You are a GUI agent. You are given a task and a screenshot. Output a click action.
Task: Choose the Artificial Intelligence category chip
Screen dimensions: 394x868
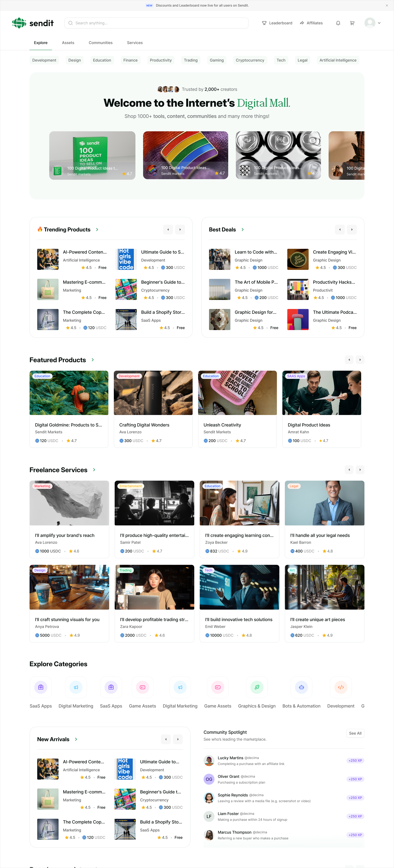click(x=338, y=60)
